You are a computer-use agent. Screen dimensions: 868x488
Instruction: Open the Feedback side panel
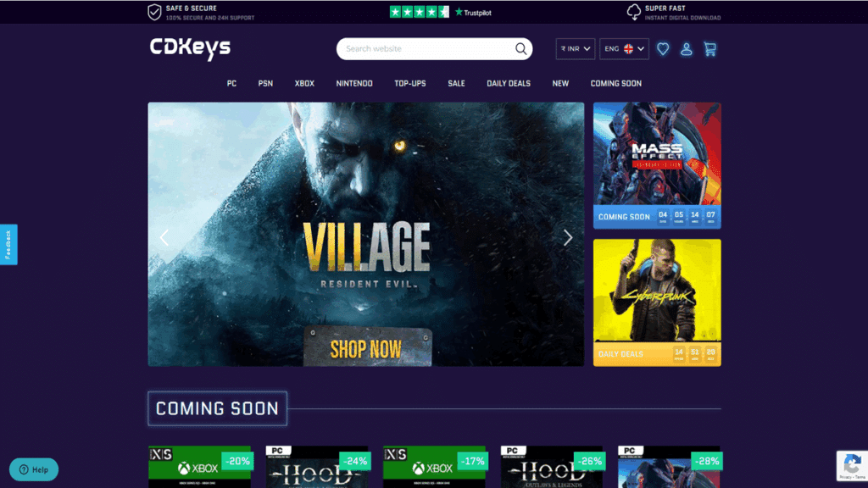pos(9,244)
